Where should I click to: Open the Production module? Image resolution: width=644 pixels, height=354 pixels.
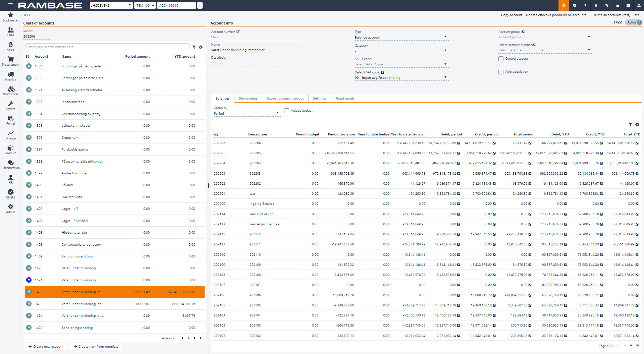(x=11, y=91)
